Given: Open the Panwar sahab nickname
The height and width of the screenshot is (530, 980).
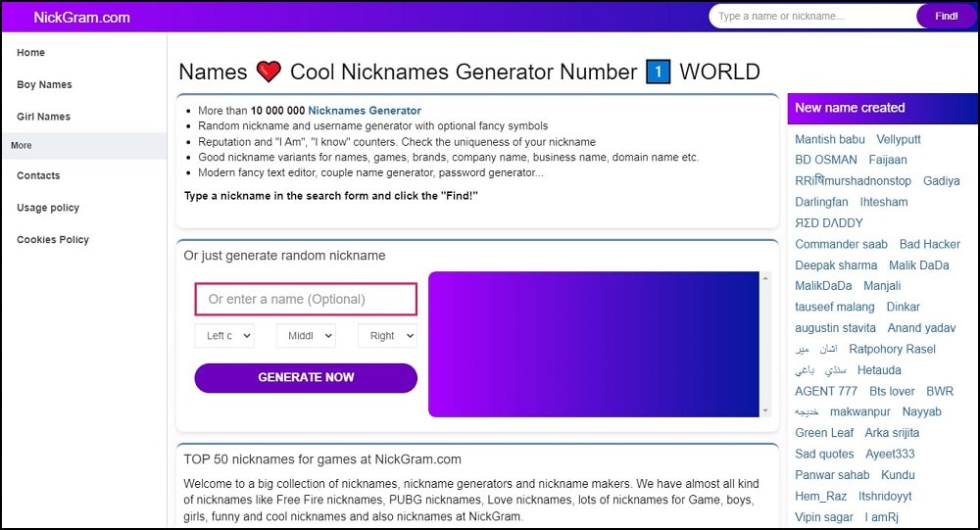Looking at the screenshot, I should pos(832,475).
